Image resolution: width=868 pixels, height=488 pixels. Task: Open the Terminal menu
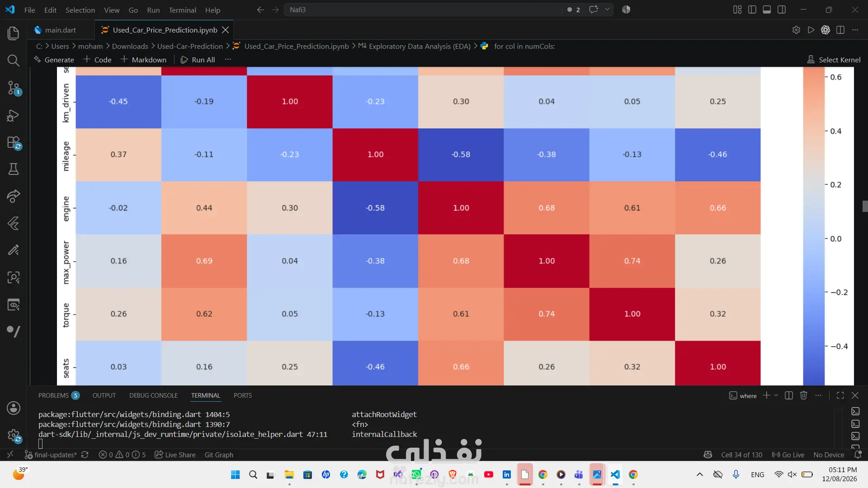[182, 9]
